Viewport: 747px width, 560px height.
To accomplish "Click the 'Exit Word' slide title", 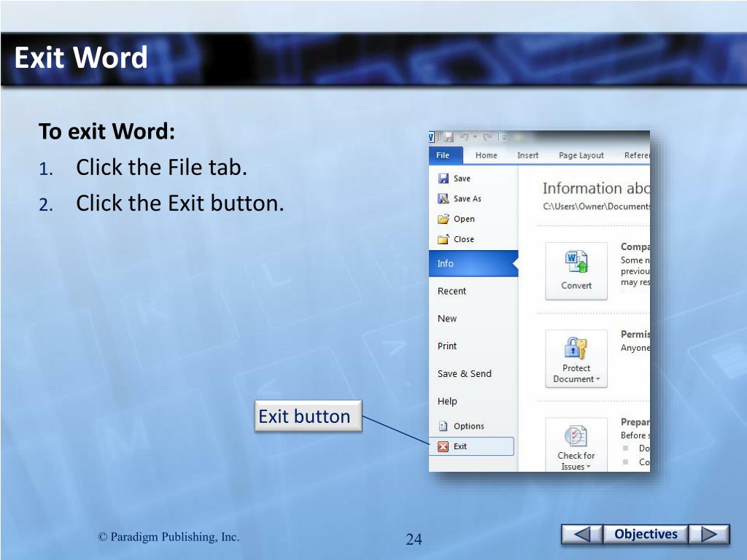I will [81, 58].
